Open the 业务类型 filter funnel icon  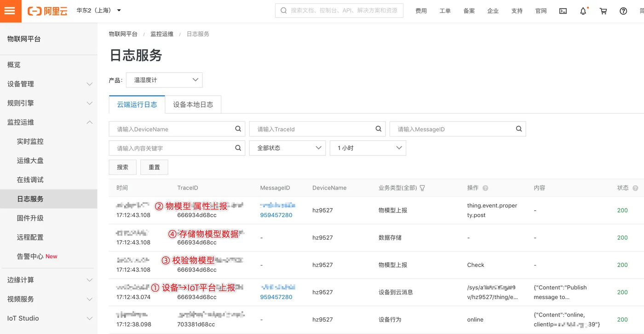click(422, 188)
